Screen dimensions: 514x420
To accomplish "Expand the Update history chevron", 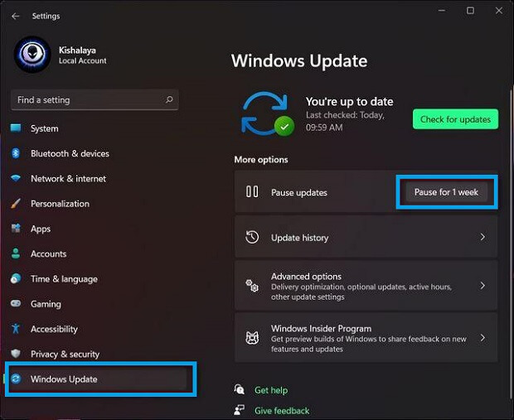I will pos(482,237).
